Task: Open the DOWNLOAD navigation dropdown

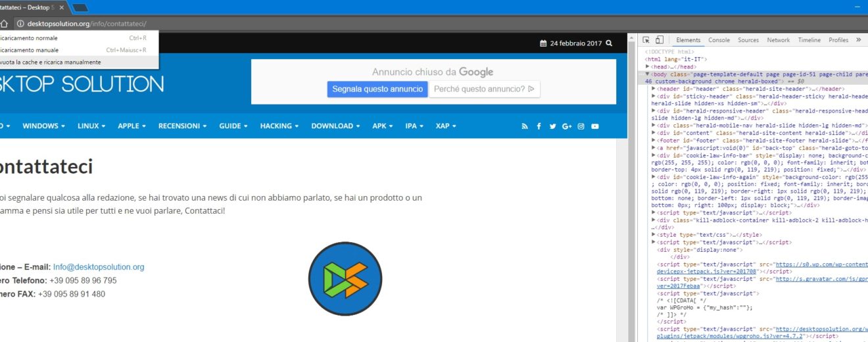Action: point(335,126)
